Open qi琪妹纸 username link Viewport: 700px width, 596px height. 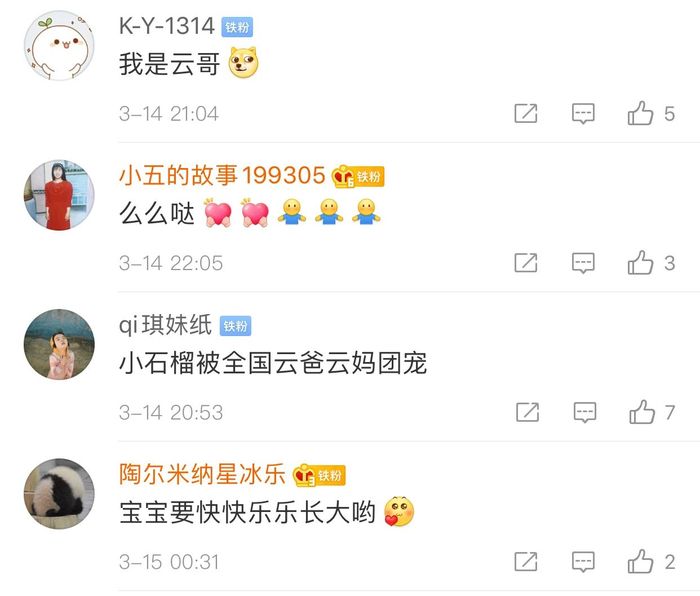pos(165,325)
